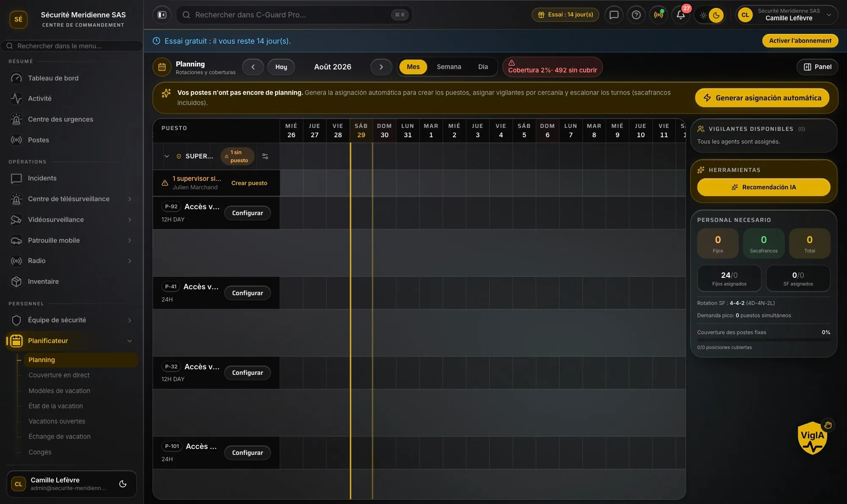Open the VigIA assistant shield icon
This screenshot has height=504, width=847.
[812, 439]
